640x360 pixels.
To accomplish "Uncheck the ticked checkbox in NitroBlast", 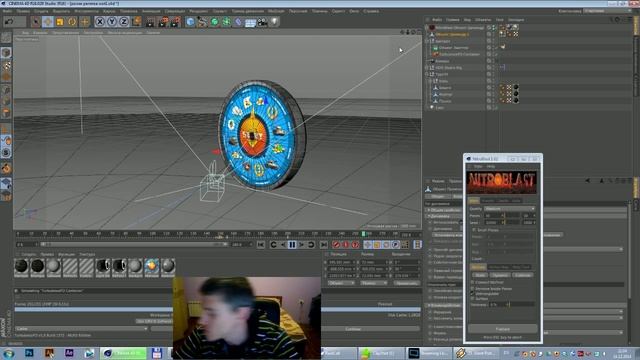I will coord(473,293).
